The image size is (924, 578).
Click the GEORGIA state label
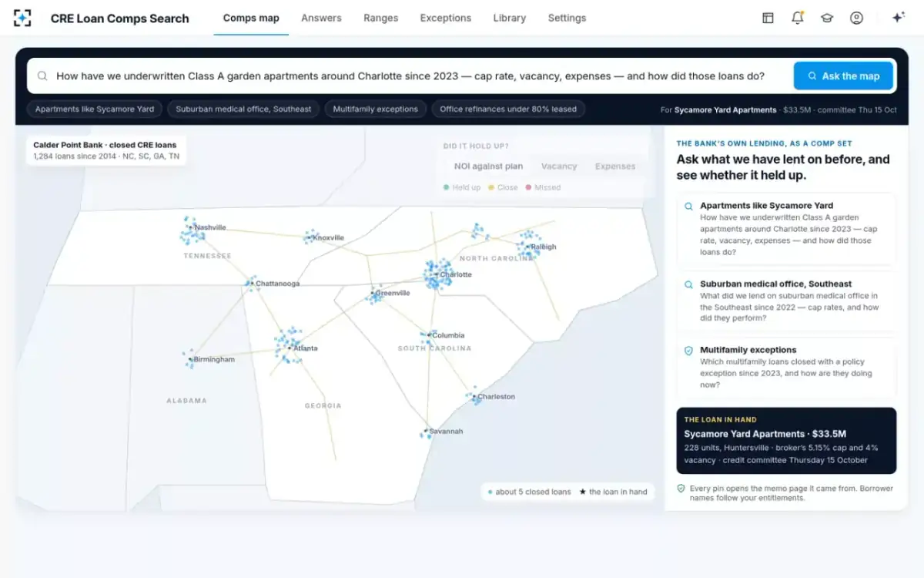pyautogui.click(x=323, y=405)
